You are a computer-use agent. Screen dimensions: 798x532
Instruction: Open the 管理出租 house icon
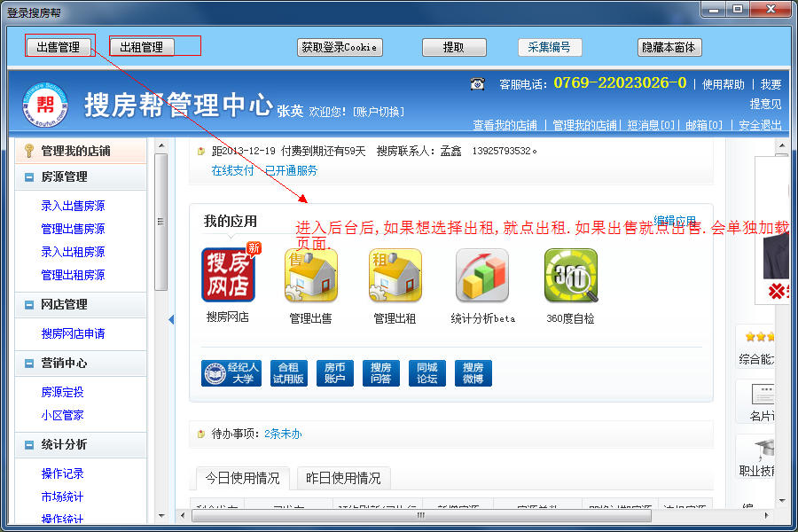pyautogui.click(x=395, y=275)
